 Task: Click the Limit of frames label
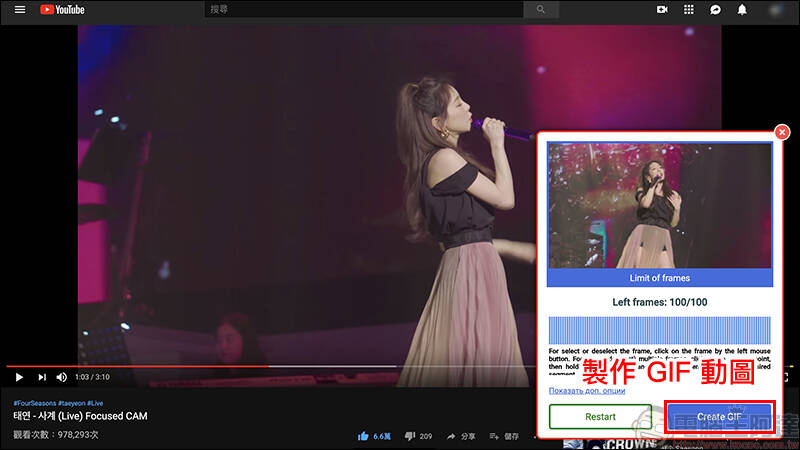click(x=660, y=278)
